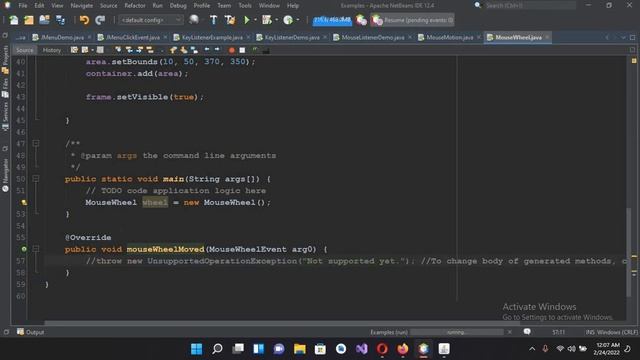The height and width of the screenshot is (360, 640).
Task: Open the Navigate menu
Action: tap(82, 6)
